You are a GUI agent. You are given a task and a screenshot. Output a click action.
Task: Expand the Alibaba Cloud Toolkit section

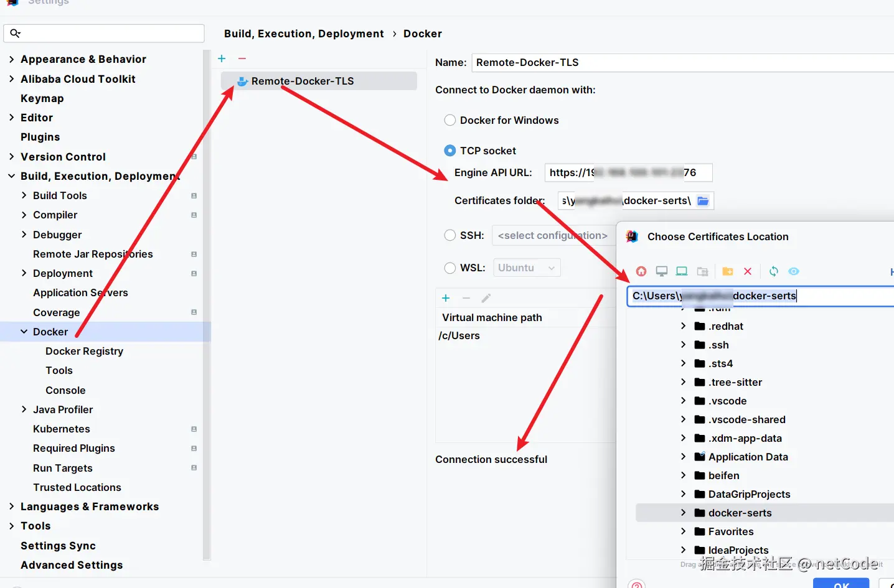(12, 79)
